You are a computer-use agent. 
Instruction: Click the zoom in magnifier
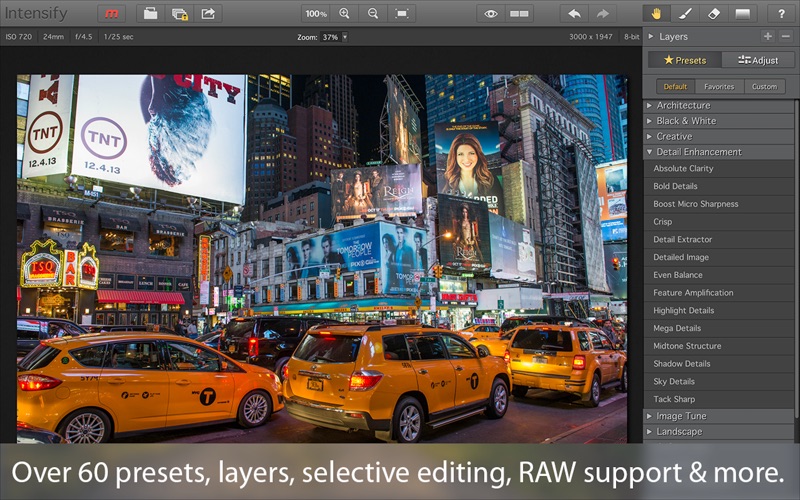345,14
